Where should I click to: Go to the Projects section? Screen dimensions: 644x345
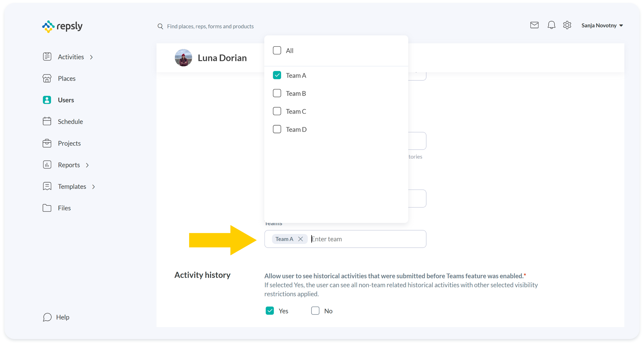click(x=69, y=143)
